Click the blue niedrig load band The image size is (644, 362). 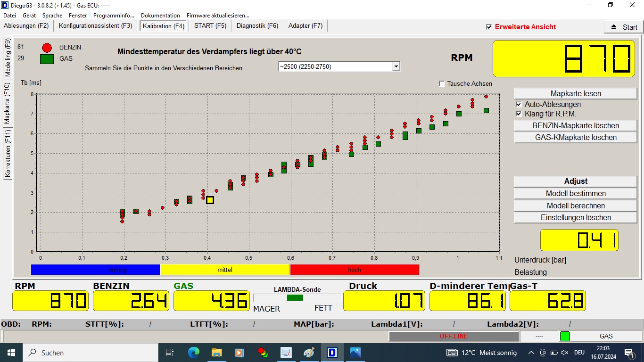pos(96,270)
